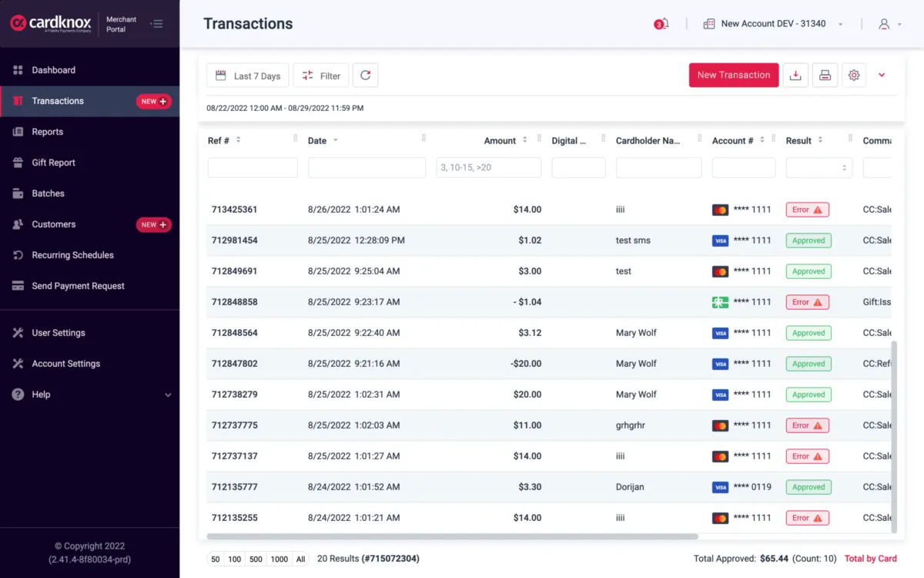Select transaction 712738279

234,395
